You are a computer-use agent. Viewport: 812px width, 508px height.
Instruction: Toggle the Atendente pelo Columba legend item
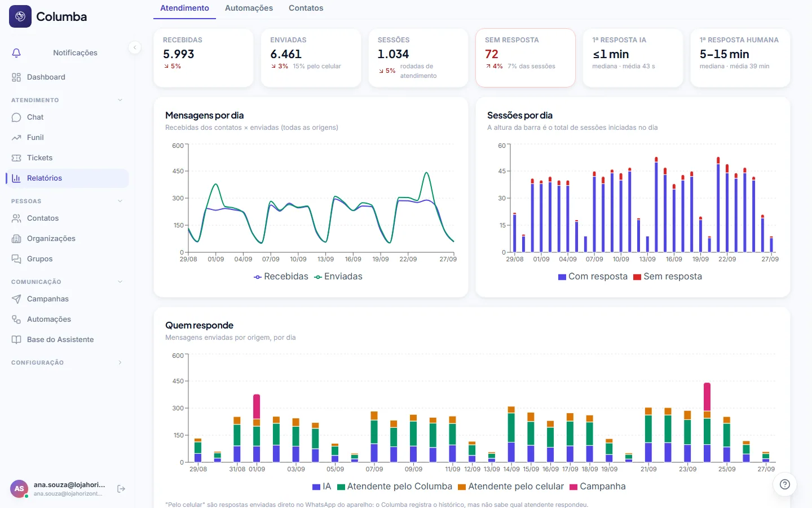[x=395, y=487]
